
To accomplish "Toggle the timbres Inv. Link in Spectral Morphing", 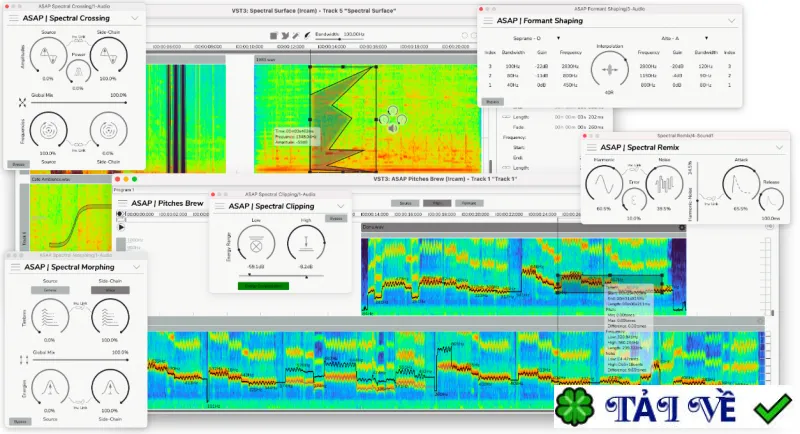I will click(80, 305).
